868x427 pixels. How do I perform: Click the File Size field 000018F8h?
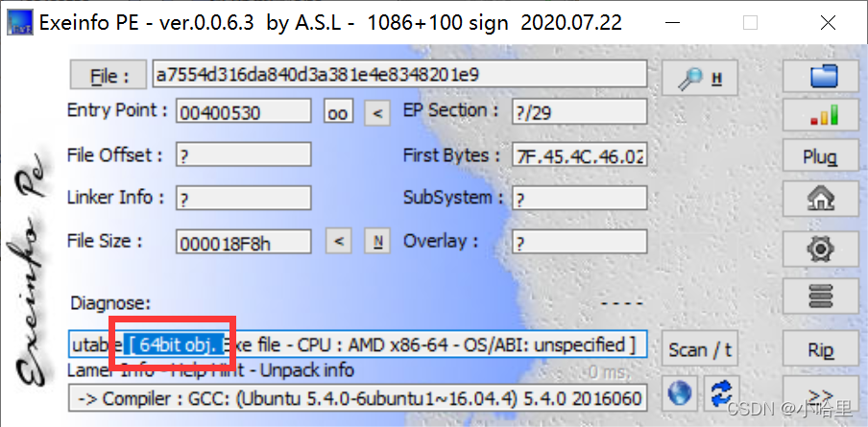coord(244,242)
